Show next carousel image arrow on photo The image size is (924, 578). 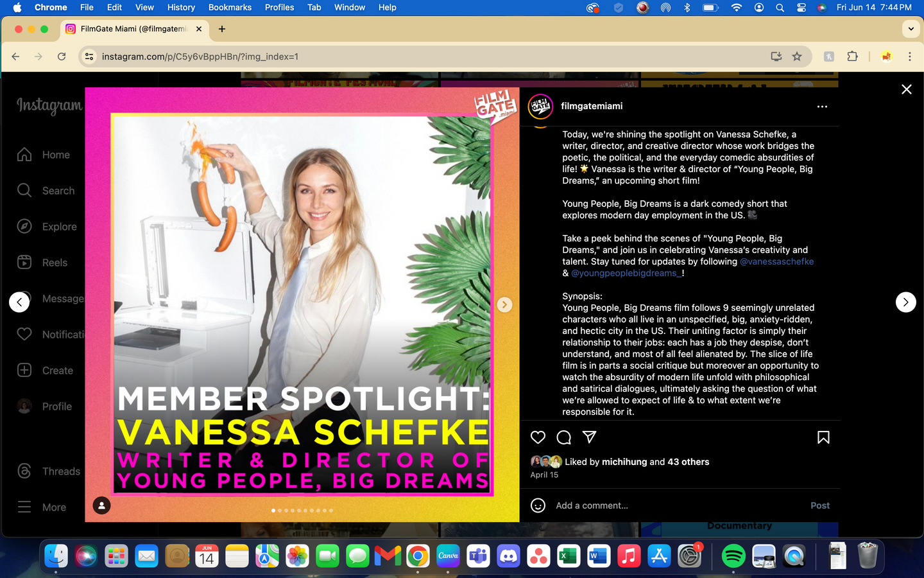(504, 304)
